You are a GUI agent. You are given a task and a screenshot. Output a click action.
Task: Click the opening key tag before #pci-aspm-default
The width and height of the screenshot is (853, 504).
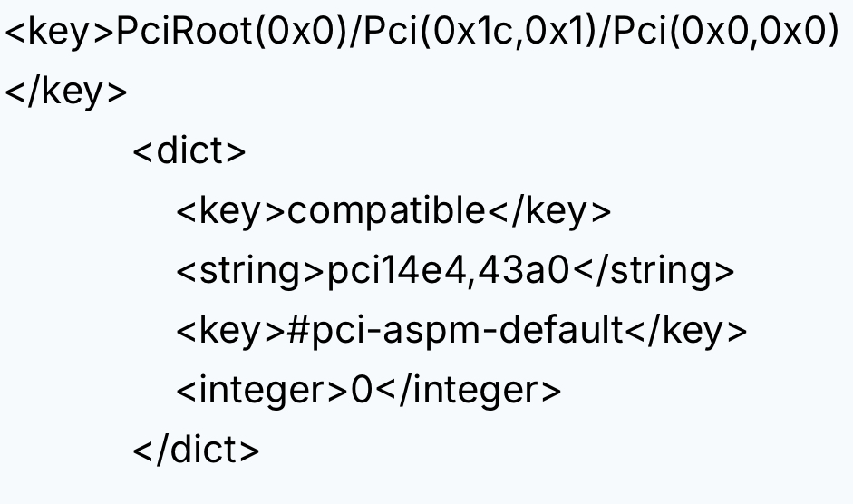click(x=230, y=330)
